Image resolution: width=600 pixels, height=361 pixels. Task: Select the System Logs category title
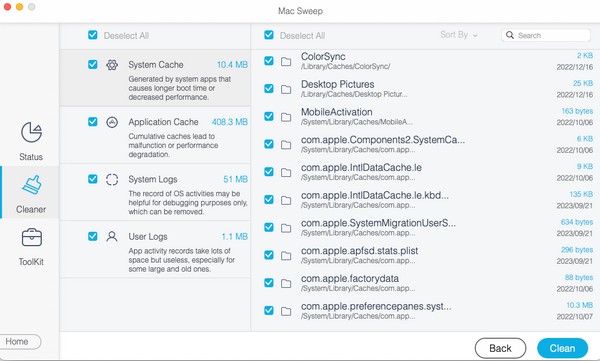click(153, 179)
